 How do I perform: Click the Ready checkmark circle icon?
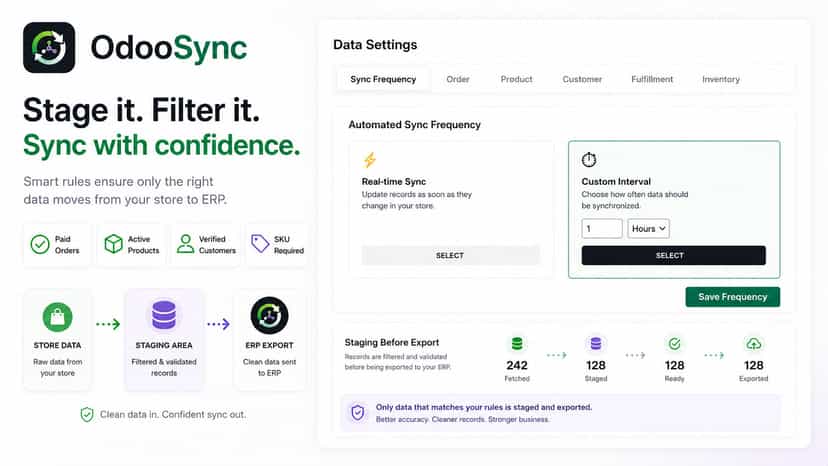pos(674,344)
